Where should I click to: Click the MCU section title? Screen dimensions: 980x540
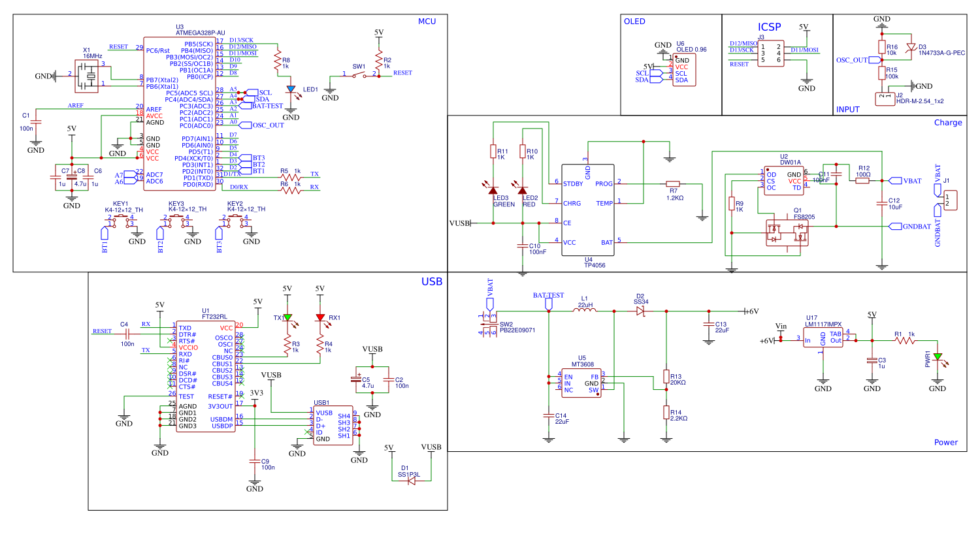pos(427,22)
